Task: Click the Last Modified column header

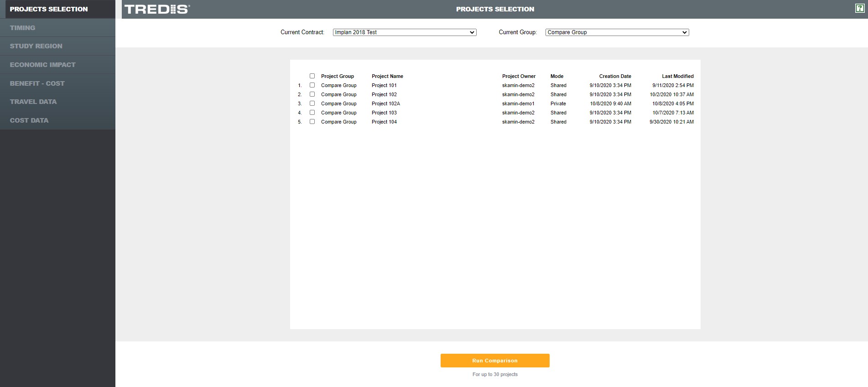Action: click(x=677, y=76)
